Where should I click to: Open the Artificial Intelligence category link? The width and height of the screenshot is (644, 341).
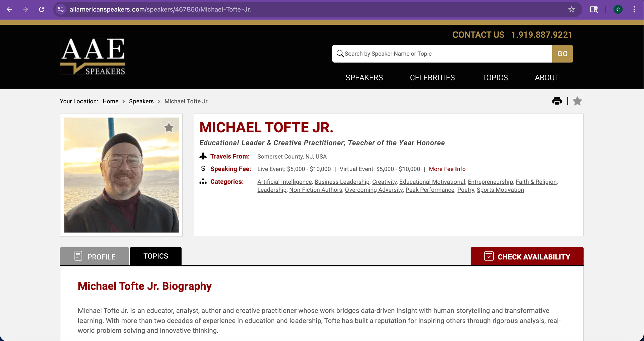click(284, 182)
